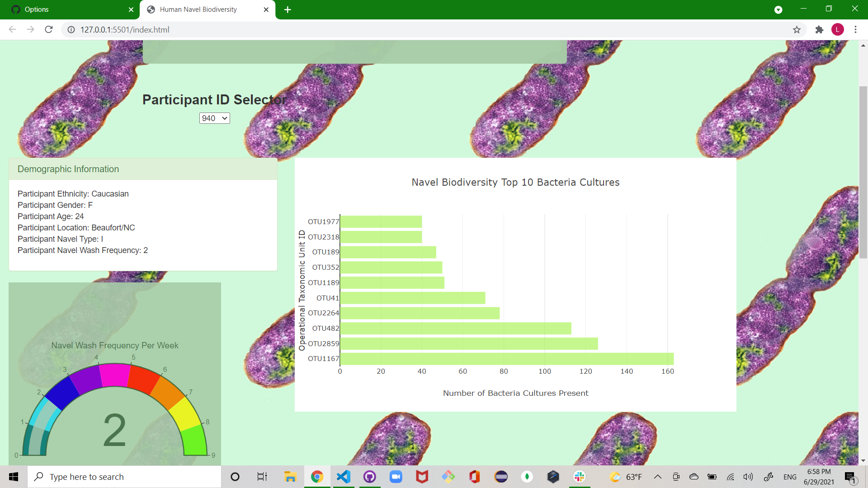Go forward in browser history
Viewport: 868px width, 488px height.
click(30, 29)
